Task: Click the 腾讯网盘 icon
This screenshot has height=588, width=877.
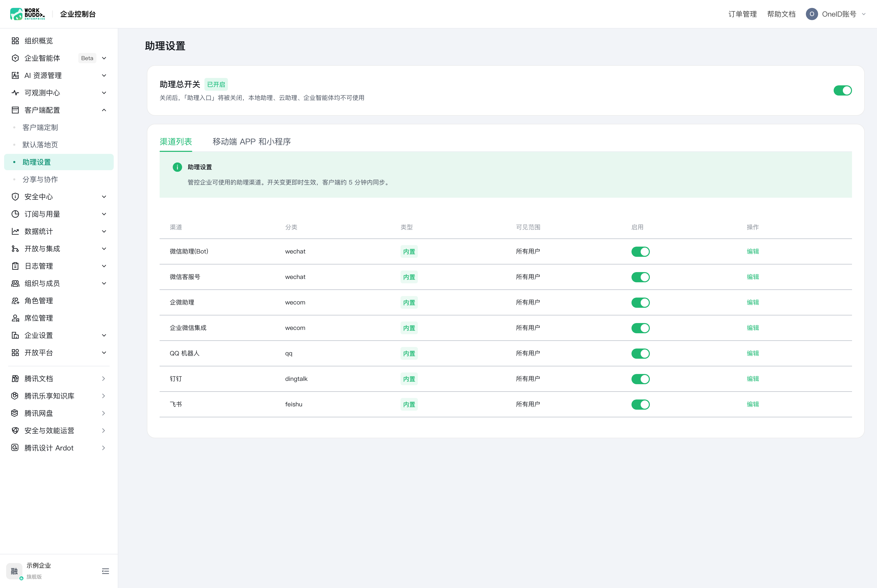Action: click(x=15, y=413)
